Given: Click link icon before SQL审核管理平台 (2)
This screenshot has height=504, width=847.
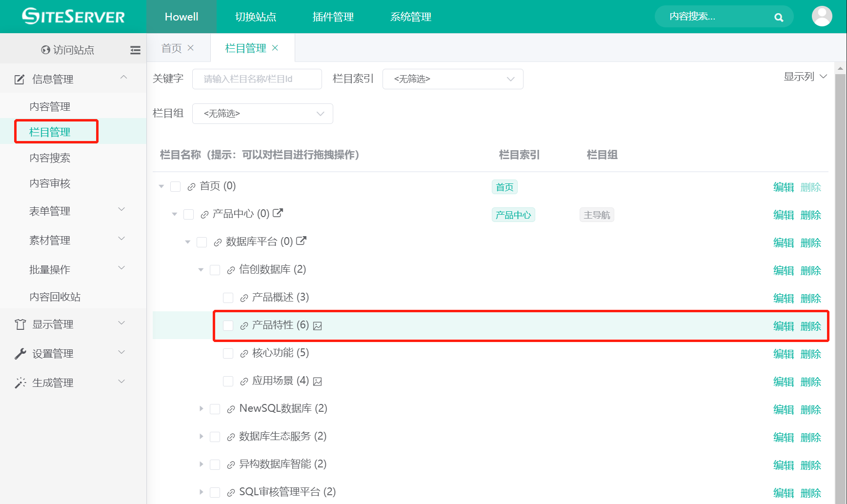Looking at the screenshot, I should click(231, 493).
